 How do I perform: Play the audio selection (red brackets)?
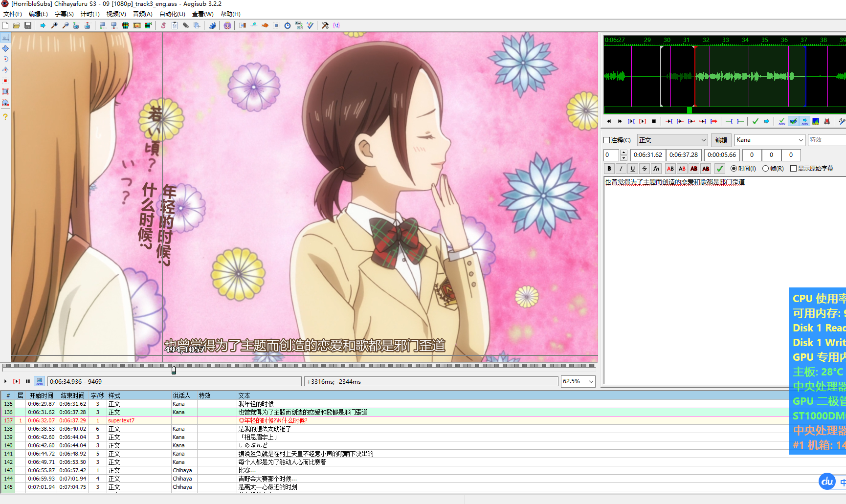643,121
